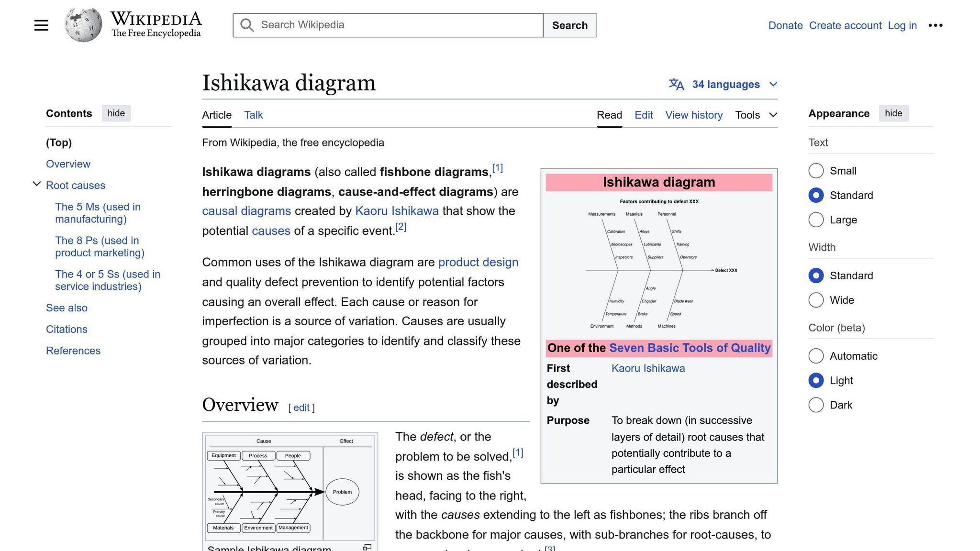Choose Automatic color mode
The width and height of the screenshot is (980, 551).
[x=816, y=356]
